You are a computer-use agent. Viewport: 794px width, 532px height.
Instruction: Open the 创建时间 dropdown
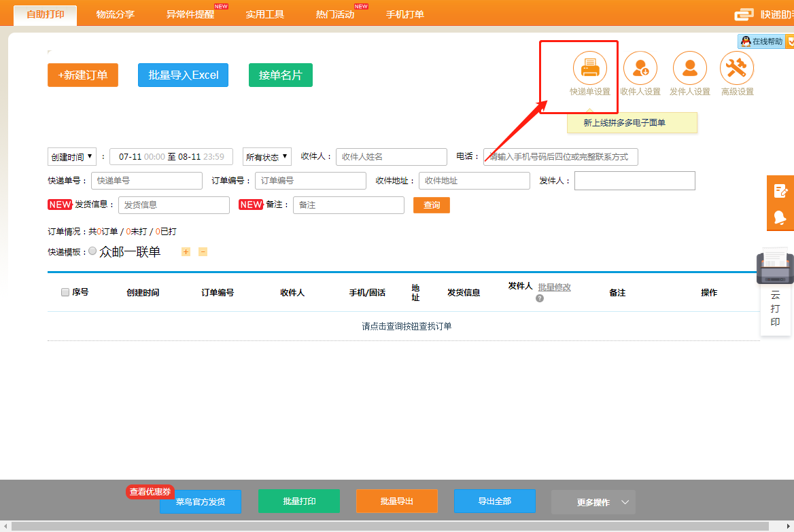(x=71, y=157)
